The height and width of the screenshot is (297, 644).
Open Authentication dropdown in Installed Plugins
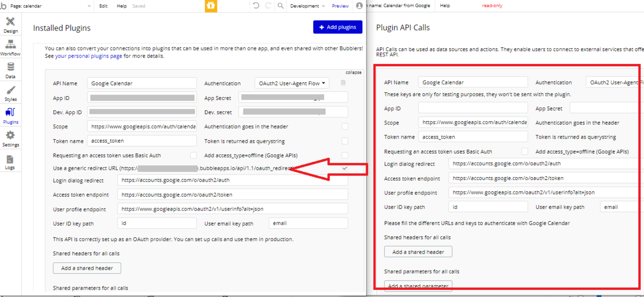coord(292,83)
